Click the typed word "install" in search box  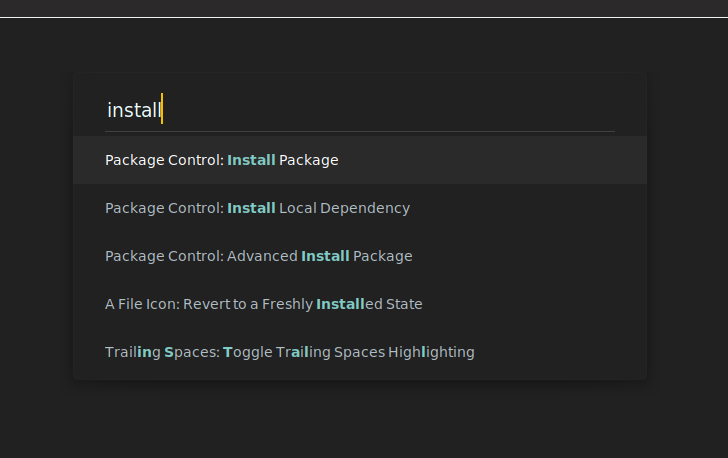[x=134, y=110]
